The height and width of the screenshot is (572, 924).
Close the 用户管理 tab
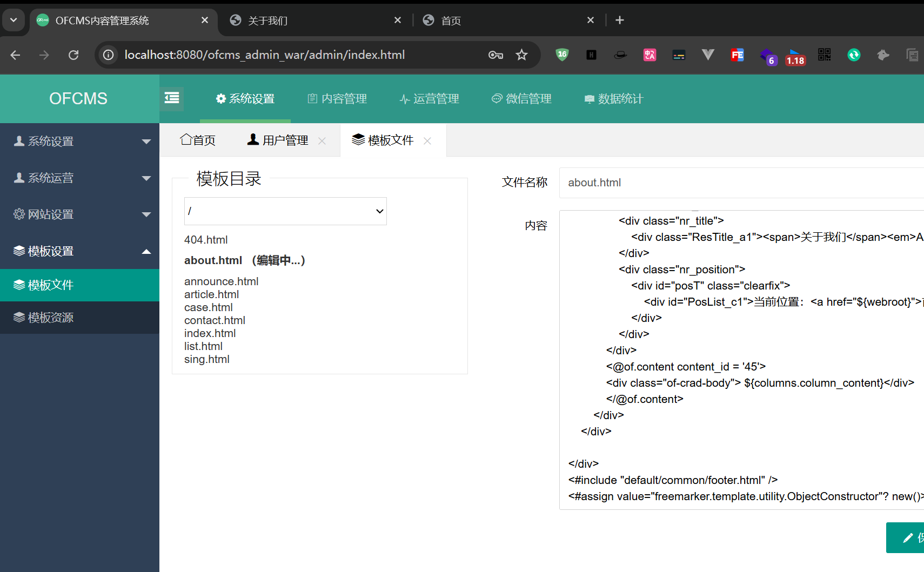coord(322,141)
